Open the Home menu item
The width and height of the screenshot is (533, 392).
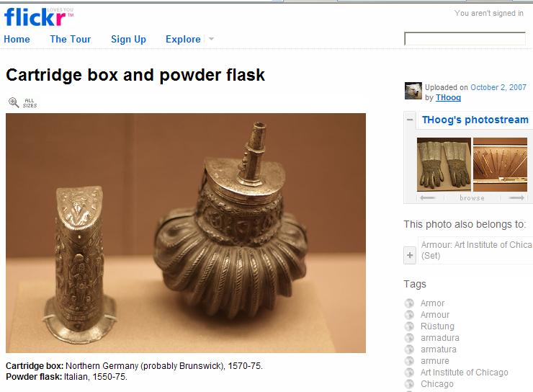[17, 39]
